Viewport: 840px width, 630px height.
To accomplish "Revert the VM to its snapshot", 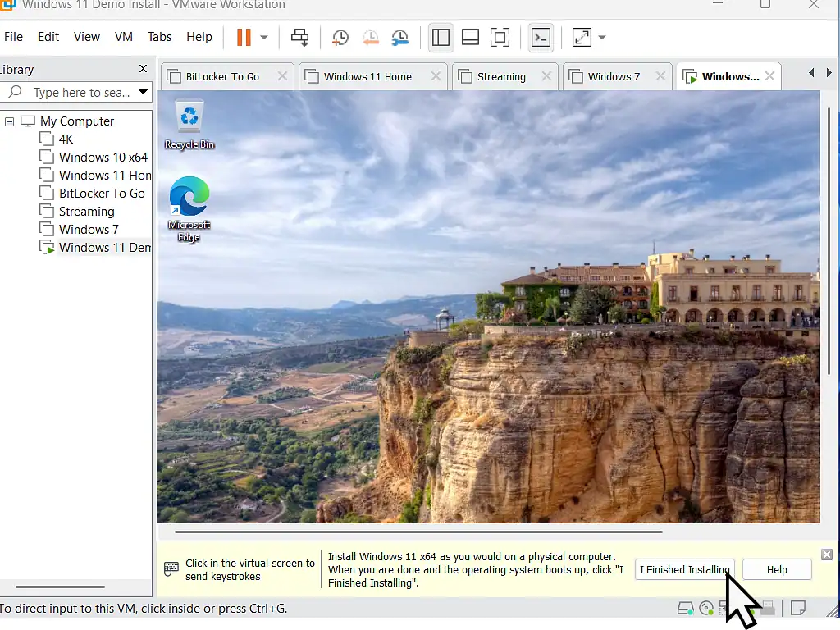I will [x=370, y=37].
